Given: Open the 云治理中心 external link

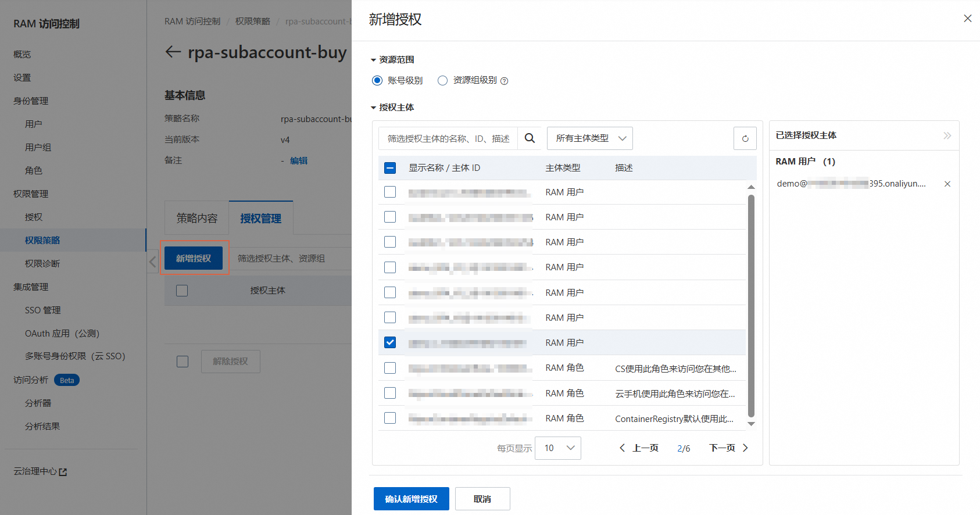Looking at the screenshot, I should pyautogui.click(x=40, y=471).
